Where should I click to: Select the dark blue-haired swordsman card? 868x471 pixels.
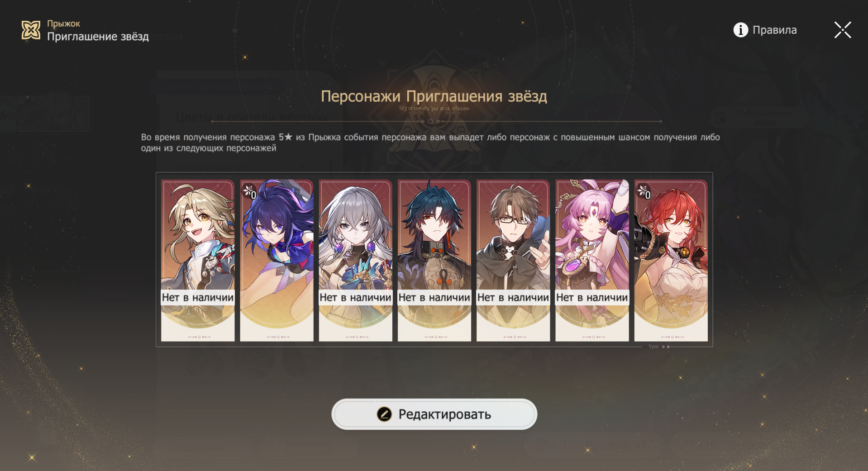click(x=434, y=261)
